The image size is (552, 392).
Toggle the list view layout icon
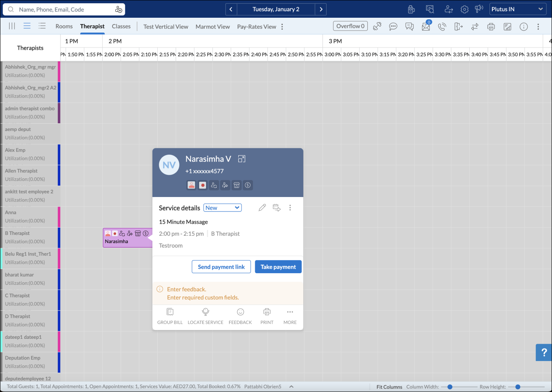(42, 26)
